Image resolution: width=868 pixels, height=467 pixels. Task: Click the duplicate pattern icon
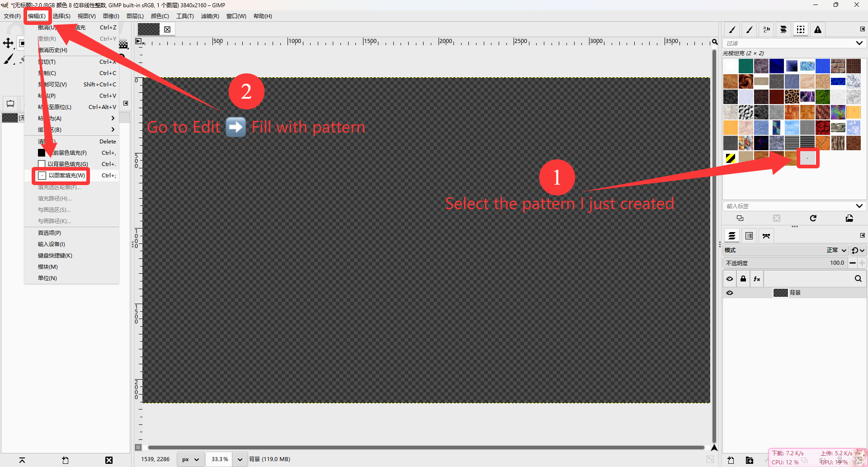(740, 218)
